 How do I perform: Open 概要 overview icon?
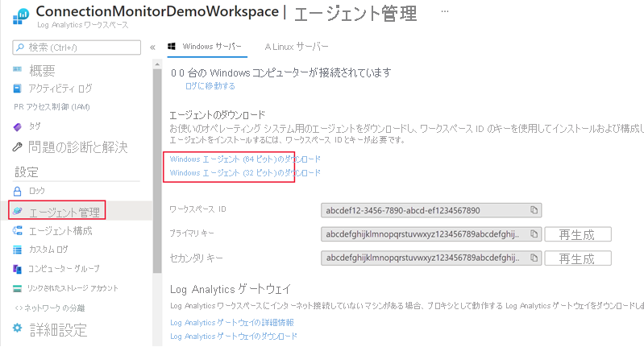(17, 69)
